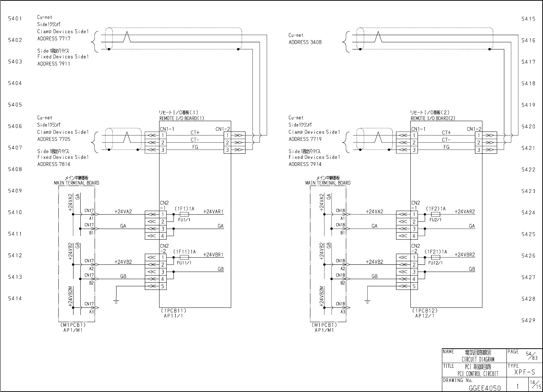The height and width of the screenshot is (392, 543).
Task: Select the ADDRESS 7911 text
Action: click(54, 64)
